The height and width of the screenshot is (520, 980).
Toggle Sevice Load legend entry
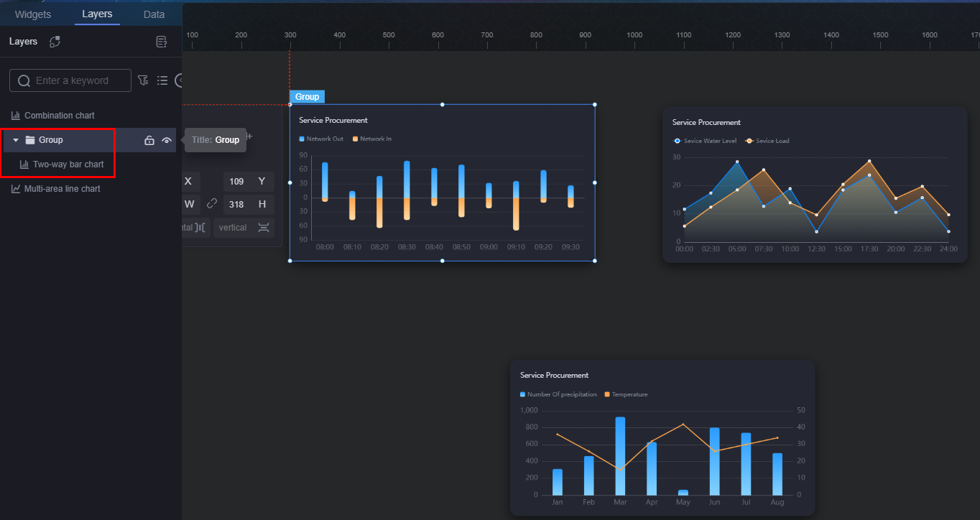coord(767,141)
